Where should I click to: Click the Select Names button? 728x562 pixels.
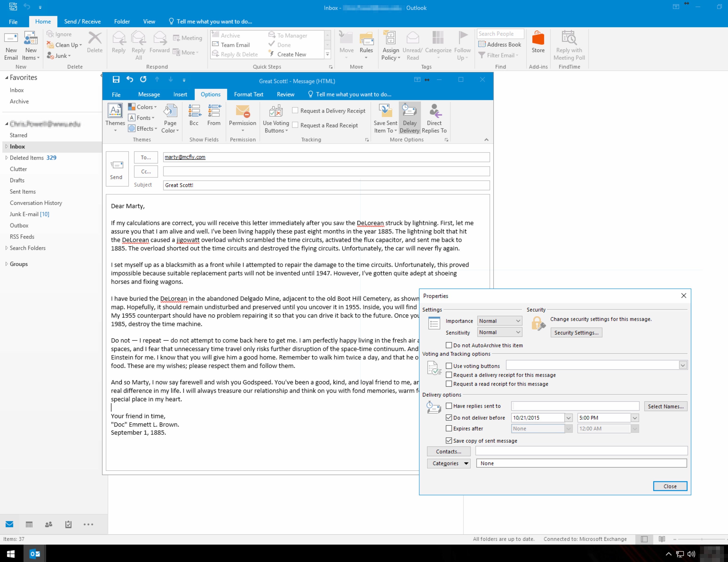(666, 406)
